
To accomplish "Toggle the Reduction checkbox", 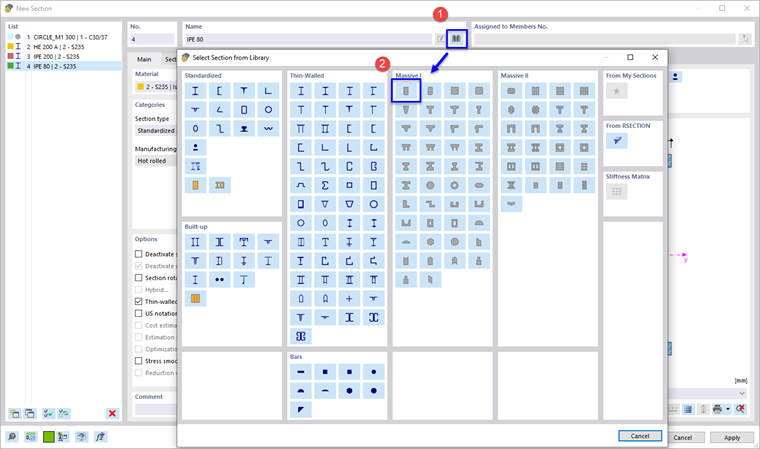I will pos(139,373).
